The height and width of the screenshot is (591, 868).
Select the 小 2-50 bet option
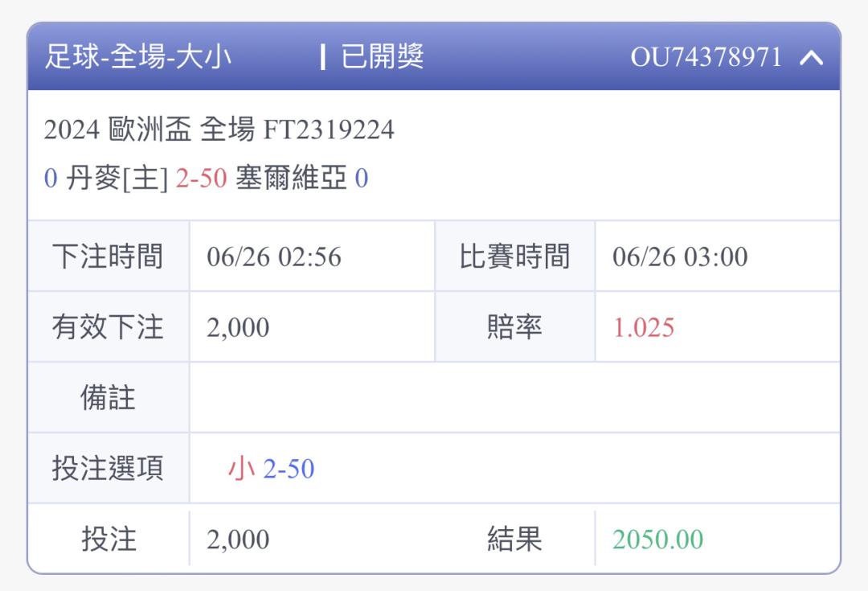click(x=272, y=469)
